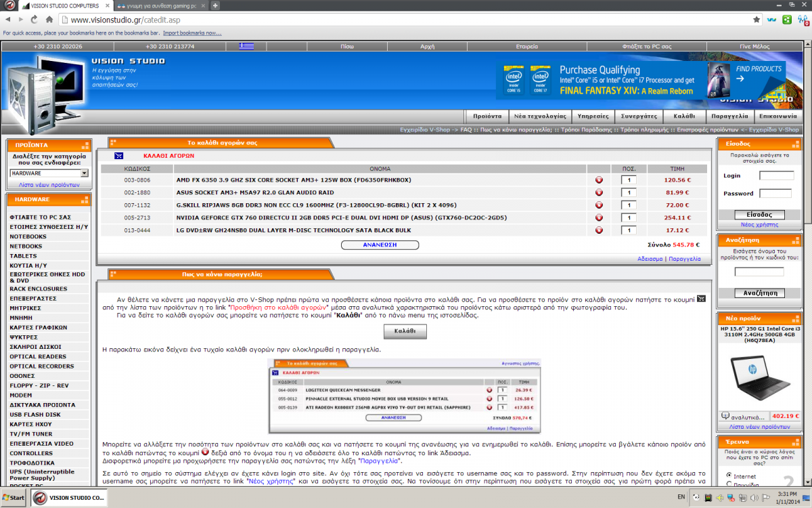This screenshot has width=812, height=508.
Task: Open the blue wave extension icon
Action: (772, 20)
